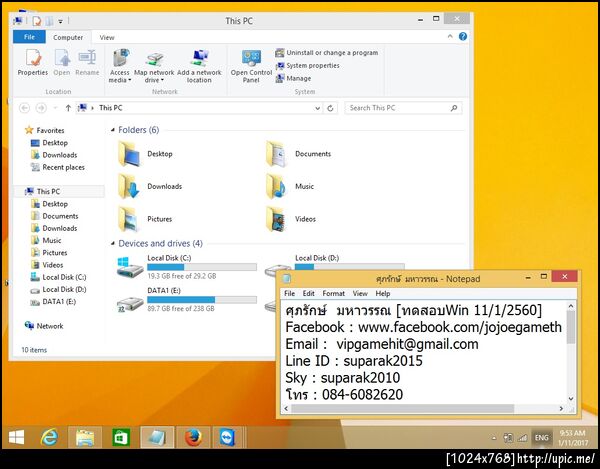Open Notepad View menu
This screenshot has width=600, height=469.
360,293
